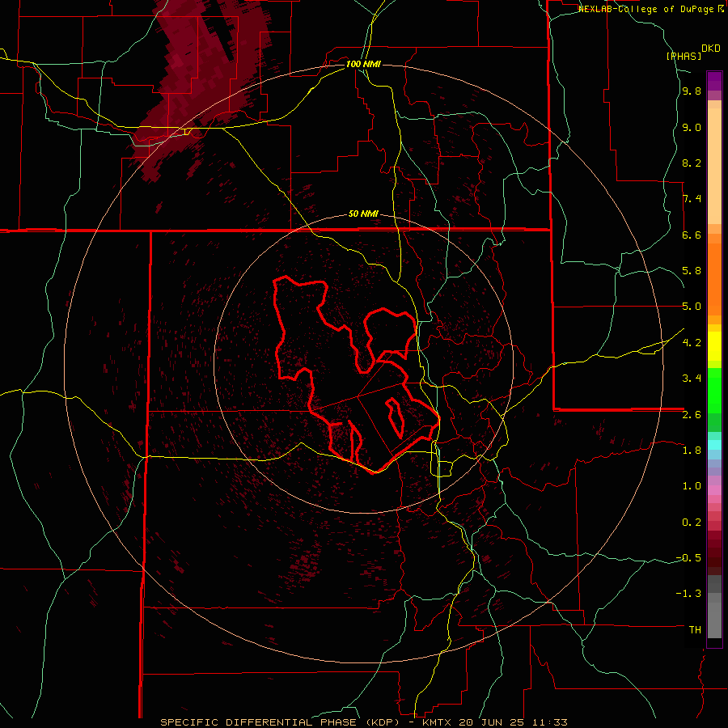Click the "DKD" label above the color scale
728x728 pixels.
point(711,49)
